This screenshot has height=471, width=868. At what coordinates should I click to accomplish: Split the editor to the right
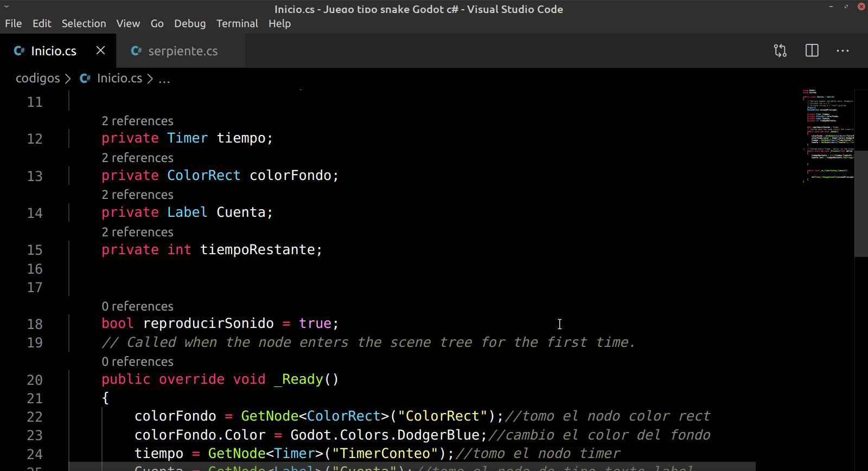(x=812, y=51)
